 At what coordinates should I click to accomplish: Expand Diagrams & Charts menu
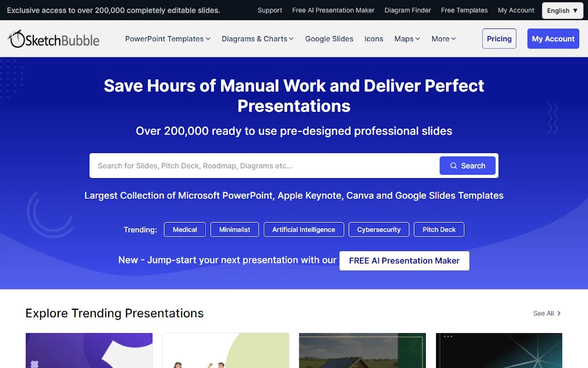[x=258, y=39]
